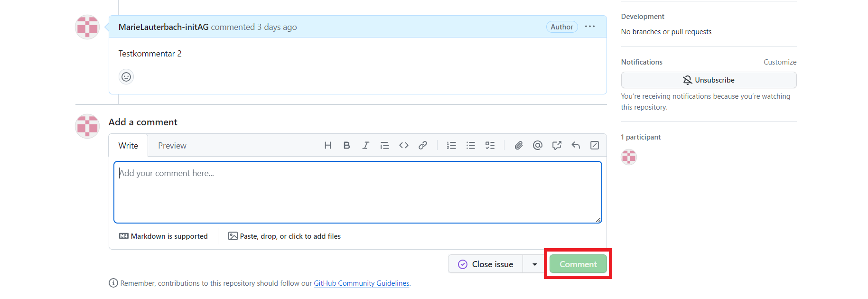Click the green Comment button
The height and width of the screenshot is (299, 868).
click(578, 264)
